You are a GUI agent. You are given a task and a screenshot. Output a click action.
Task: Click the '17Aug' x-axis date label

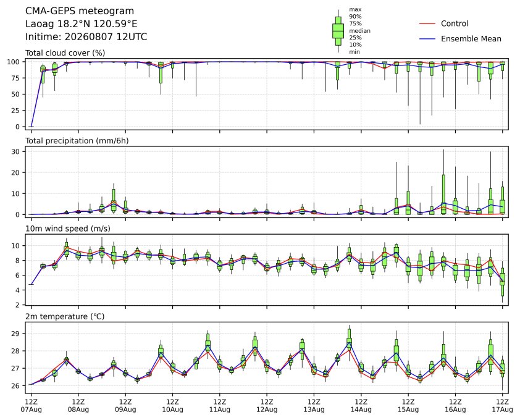pyautogui.click(x=502, y=409)
